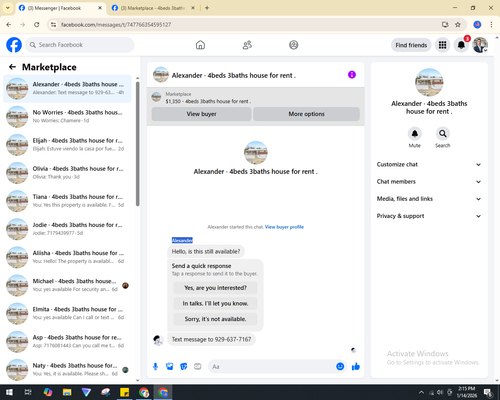
Task: Open the Jodie conversation
Action: 67,229
